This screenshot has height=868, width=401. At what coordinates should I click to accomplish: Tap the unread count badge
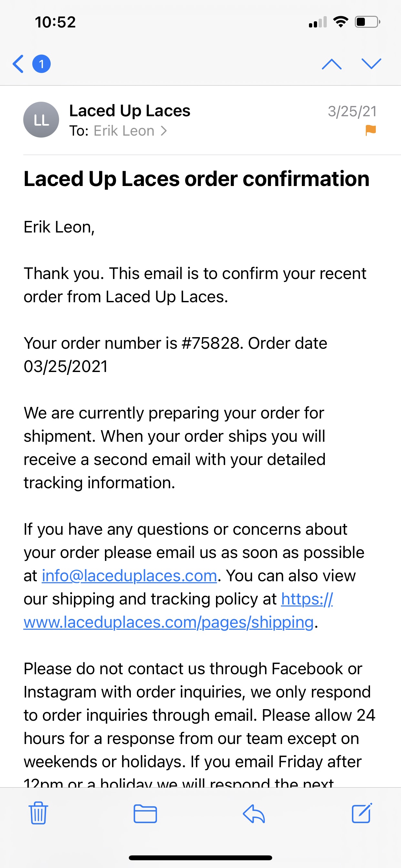(x=41, y=64)
